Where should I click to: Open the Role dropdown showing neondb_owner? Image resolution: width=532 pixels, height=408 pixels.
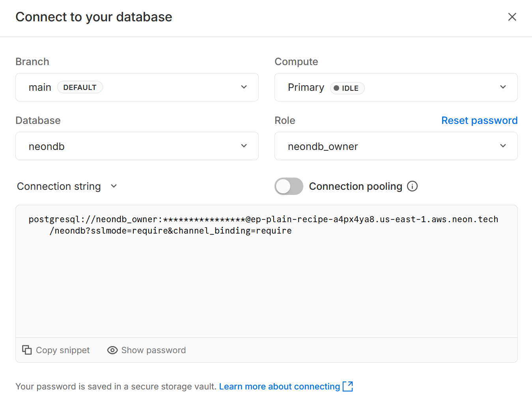396,146
